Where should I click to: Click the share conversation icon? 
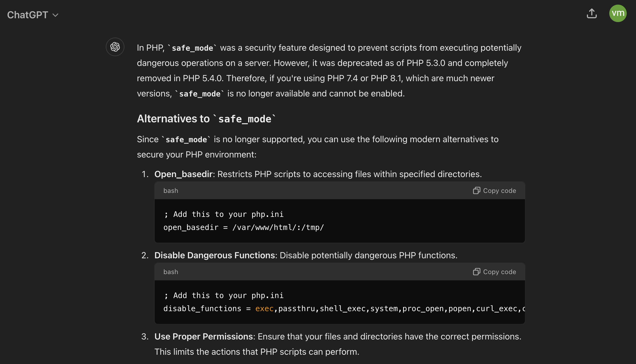pos(592,14)
